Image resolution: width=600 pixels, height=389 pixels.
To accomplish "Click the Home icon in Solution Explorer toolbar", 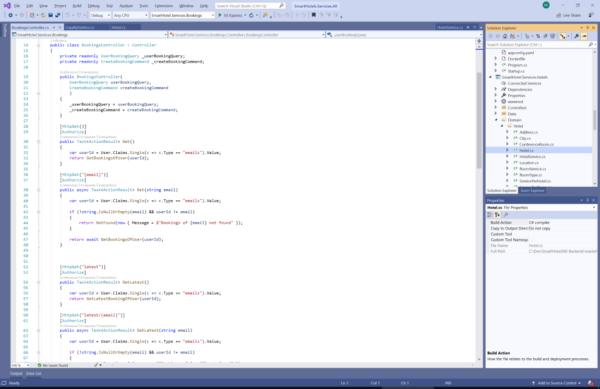I will pos(505,36).
